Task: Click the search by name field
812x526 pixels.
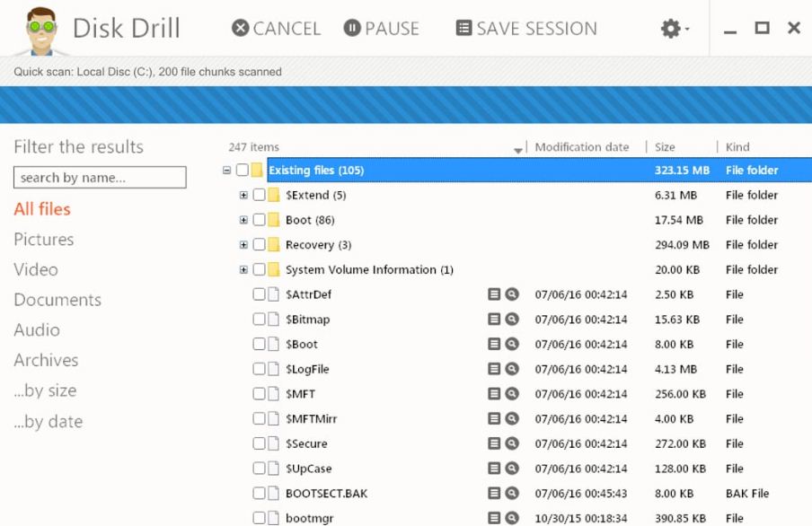Action: pos(100,178)
